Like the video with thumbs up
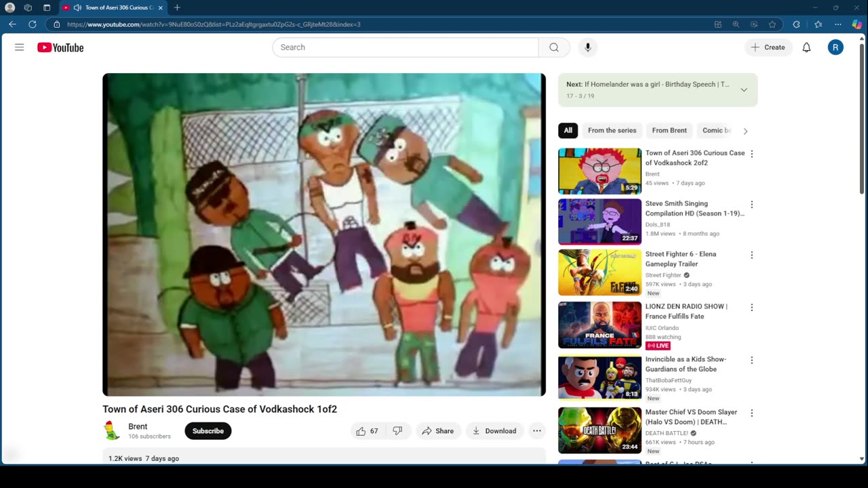The image size is (868, 488). click(x=368, y=431)
